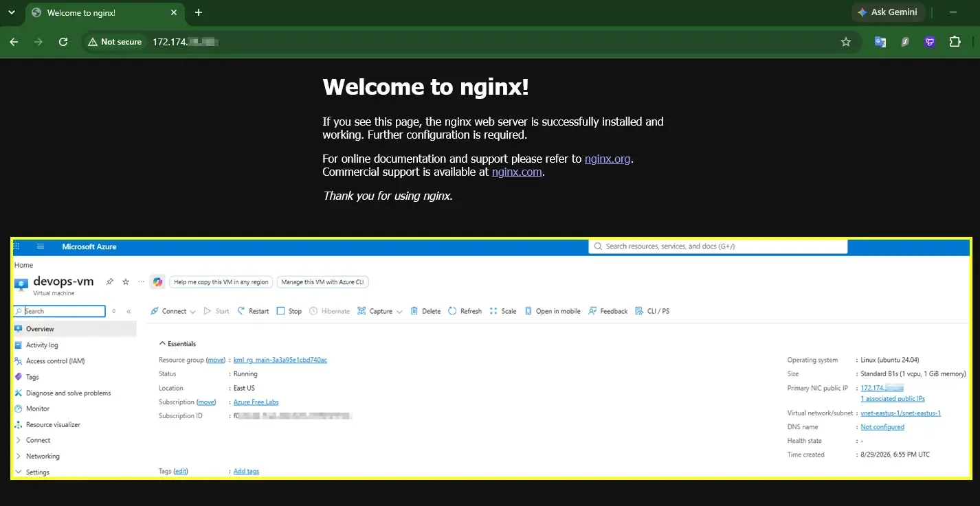Visit the nginx.com link
The image size is (980, 506).
(x=517, y=172)
